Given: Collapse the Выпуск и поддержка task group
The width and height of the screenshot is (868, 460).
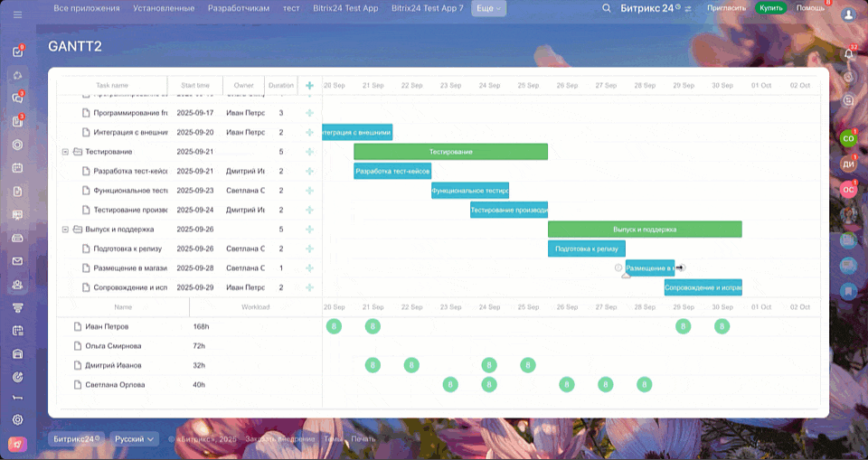Looking at the screenshot, I should coord(65,230).
